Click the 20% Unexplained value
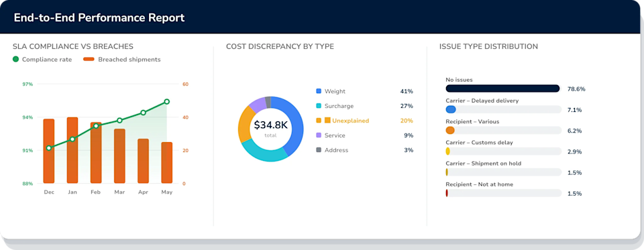 407,121
